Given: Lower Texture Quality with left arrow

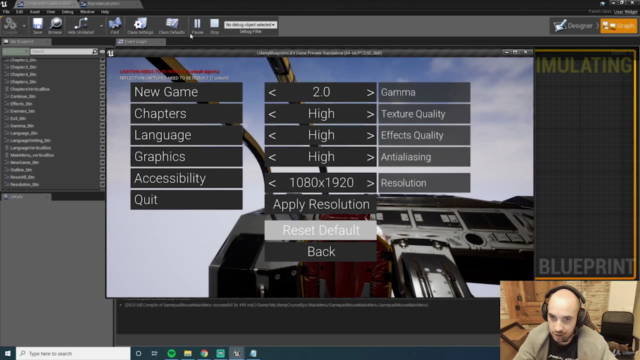Looking at the screenshot, I should coord(272,114).
